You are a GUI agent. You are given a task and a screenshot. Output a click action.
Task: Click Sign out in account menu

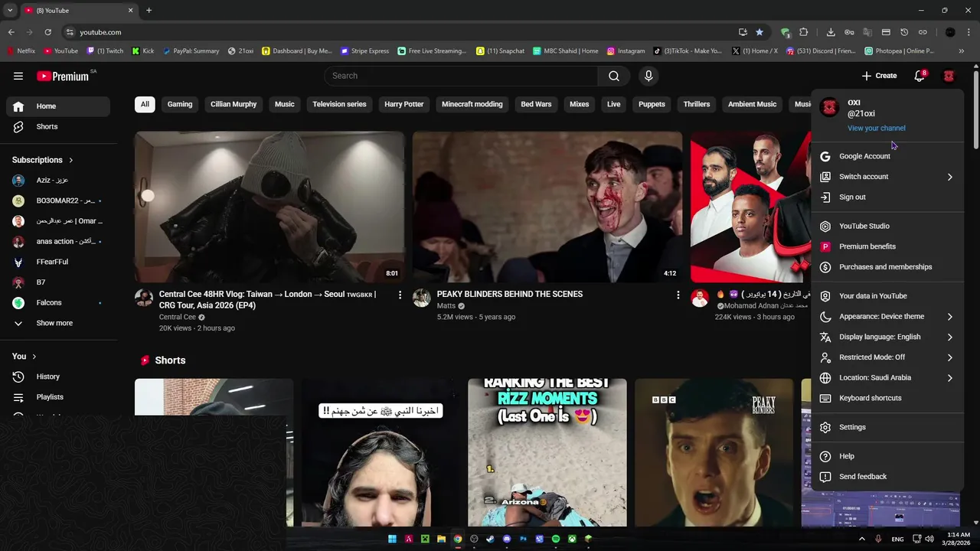point(887,197)
